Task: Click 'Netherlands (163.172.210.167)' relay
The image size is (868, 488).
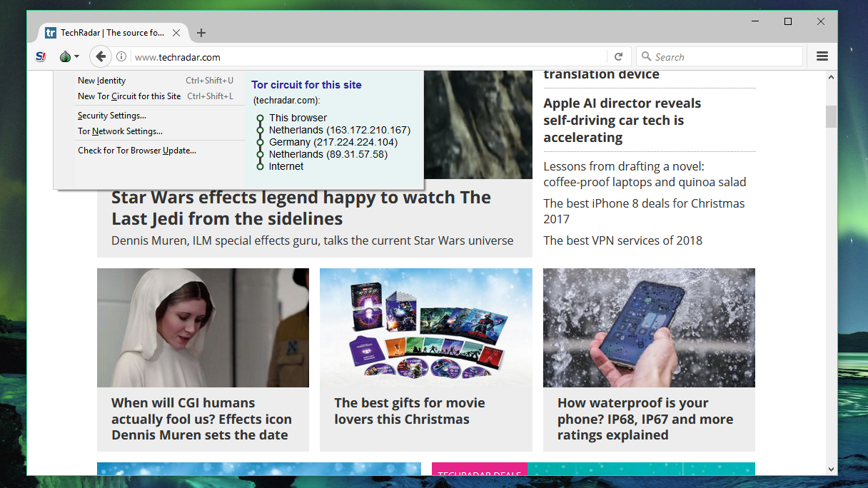Action: point(340,130)
